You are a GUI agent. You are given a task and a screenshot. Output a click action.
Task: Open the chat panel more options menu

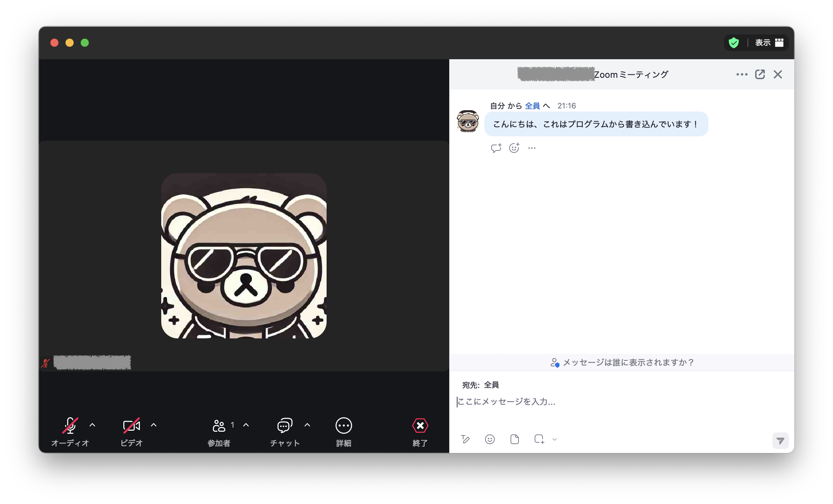741,74
